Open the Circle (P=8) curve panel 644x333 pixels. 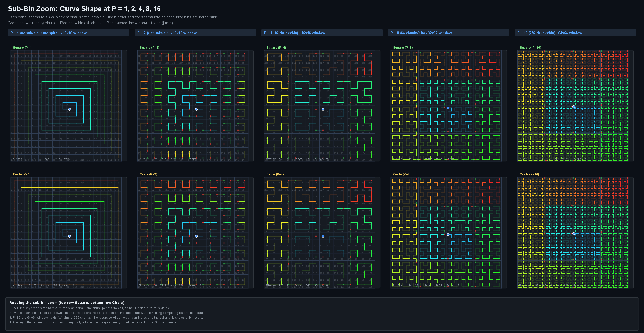tap(449, 233)
